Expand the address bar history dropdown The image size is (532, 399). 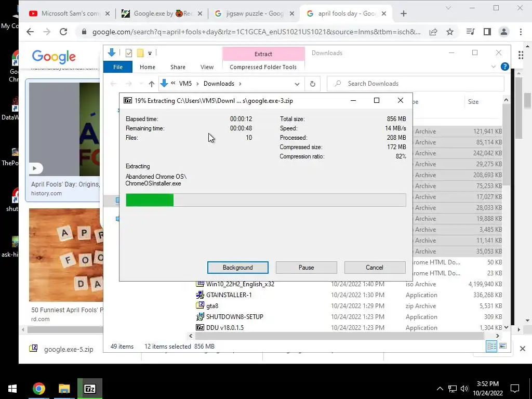point(297,84)
